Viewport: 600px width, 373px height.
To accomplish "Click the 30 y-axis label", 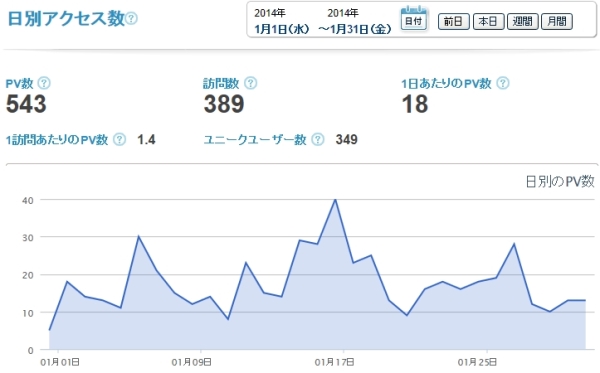I will 28,238.
